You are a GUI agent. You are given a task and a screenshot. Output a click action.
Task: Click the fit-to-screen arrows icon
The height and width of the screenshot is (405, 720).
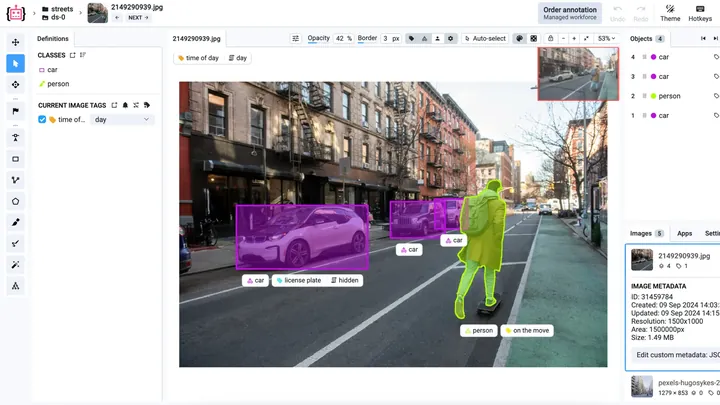pos(586,39)
